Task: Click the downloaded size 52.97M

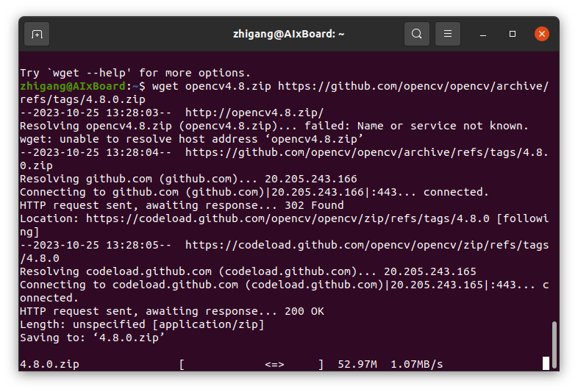Action: 357,364
